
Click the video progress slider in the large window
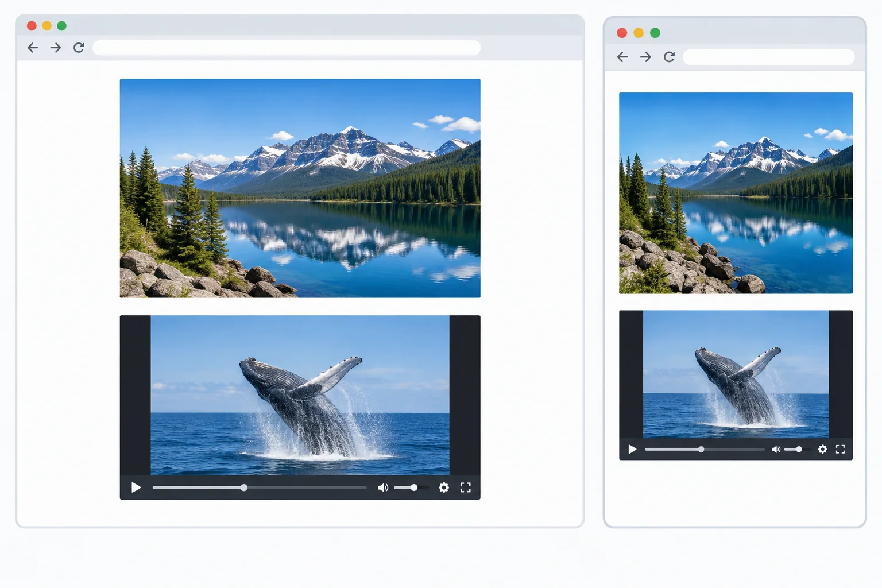tap(260, 488)
